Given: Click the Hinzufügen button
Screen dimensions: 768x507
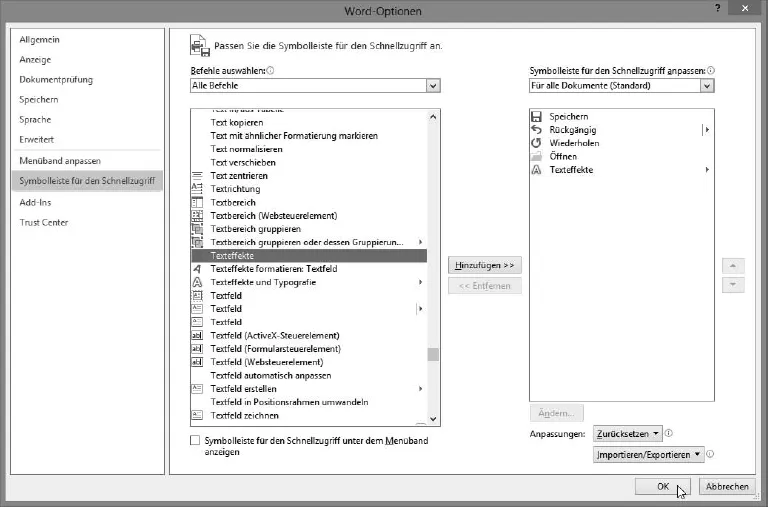Looking at the screenshot, I should point(485,265).
